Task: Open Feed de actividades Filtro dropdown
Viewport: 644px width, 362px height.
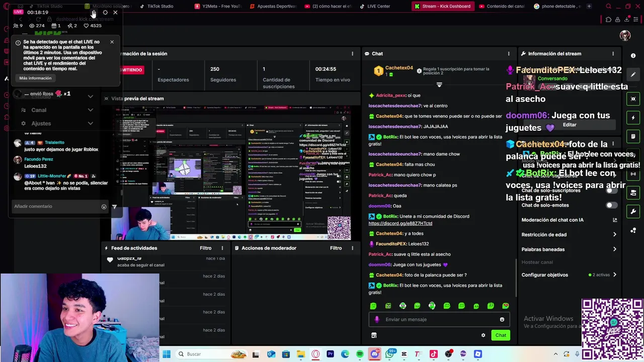Action: click(205, 248)
